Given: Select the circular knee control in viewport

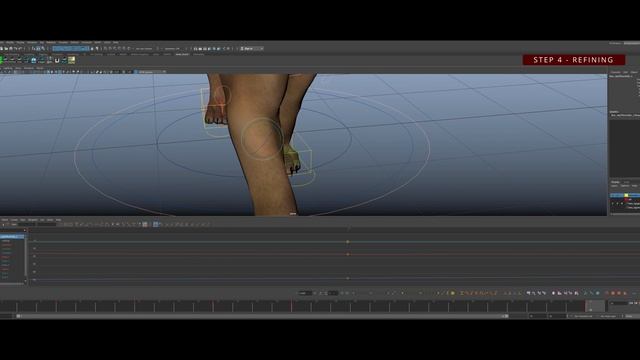Looking at the screenshot, I should pos(262,139).
